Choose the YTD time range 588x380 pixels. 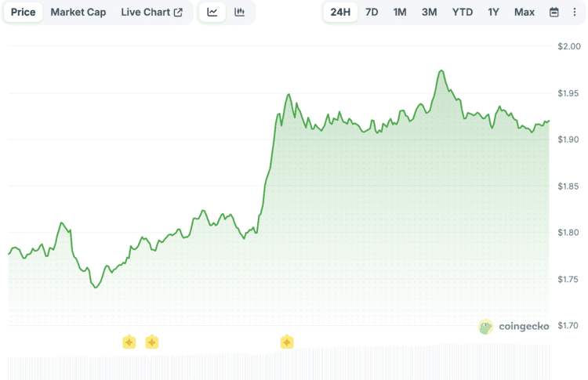point(463,13)
